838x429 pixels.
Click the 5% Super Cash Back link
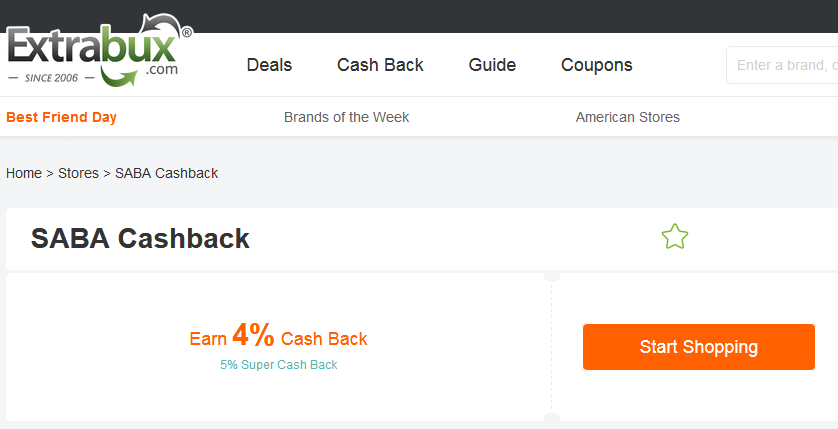[x=279, y=365]
